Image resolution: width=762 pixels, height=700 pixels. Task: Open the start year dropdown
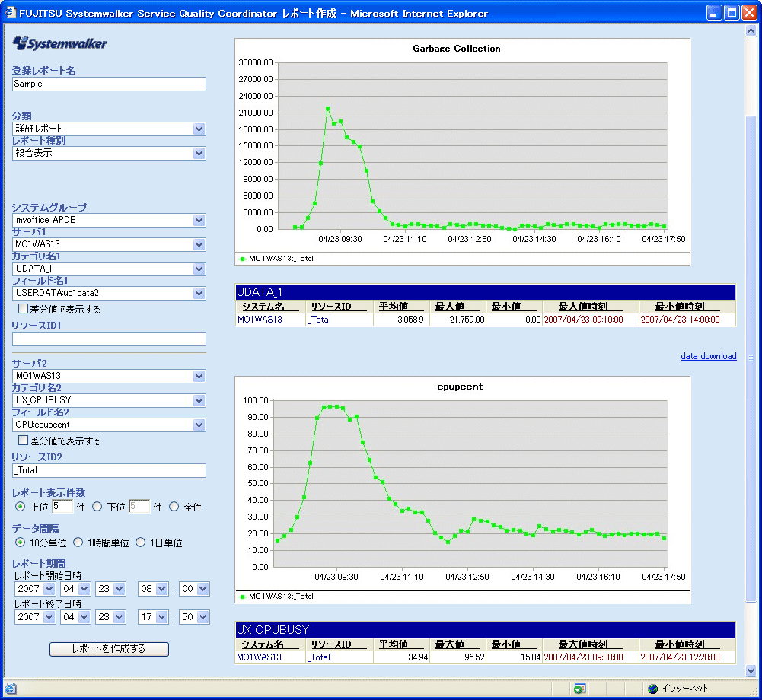tap(35, 589)
